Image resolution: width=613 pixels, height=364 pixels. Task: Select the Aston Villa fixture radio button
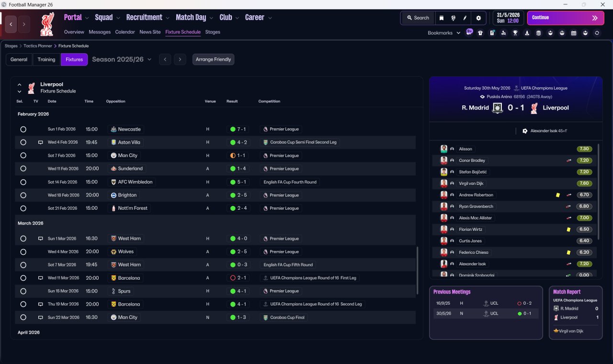[x=23, y=143]
